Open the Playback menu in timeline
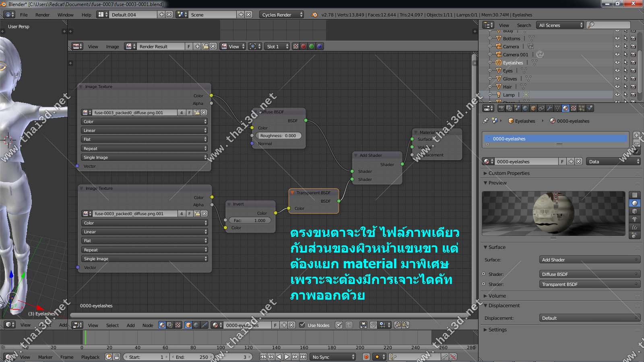The width and height of the screenshot is (644, 362). pyautogui.click(x=90, y=357)
